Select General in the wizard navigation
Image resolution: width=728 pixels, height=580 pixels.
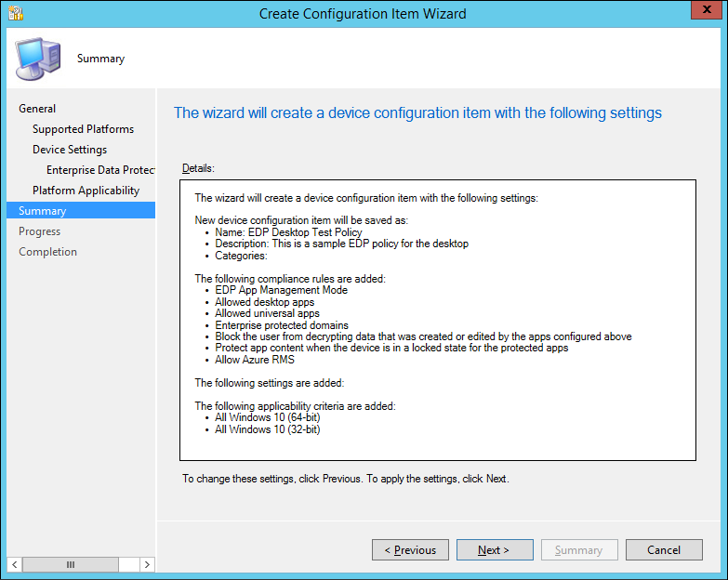37,109
